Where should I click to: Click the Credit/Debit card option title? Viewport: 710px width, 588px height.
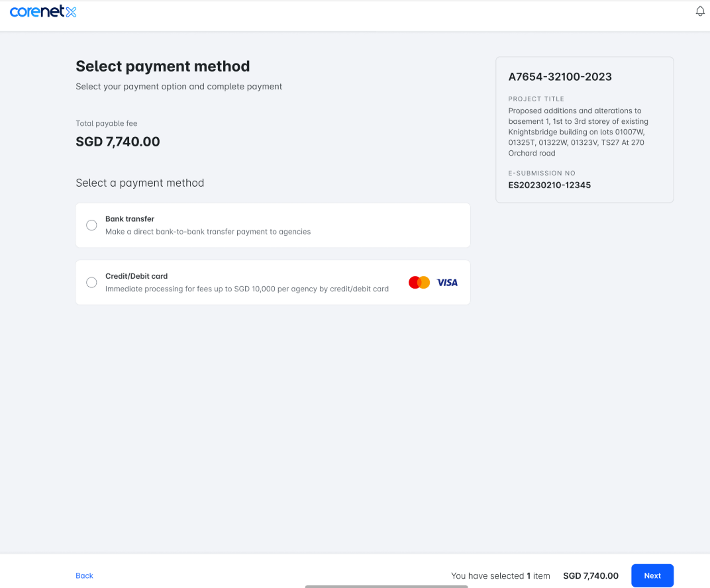pyautogui.click(x=136, y=276)
